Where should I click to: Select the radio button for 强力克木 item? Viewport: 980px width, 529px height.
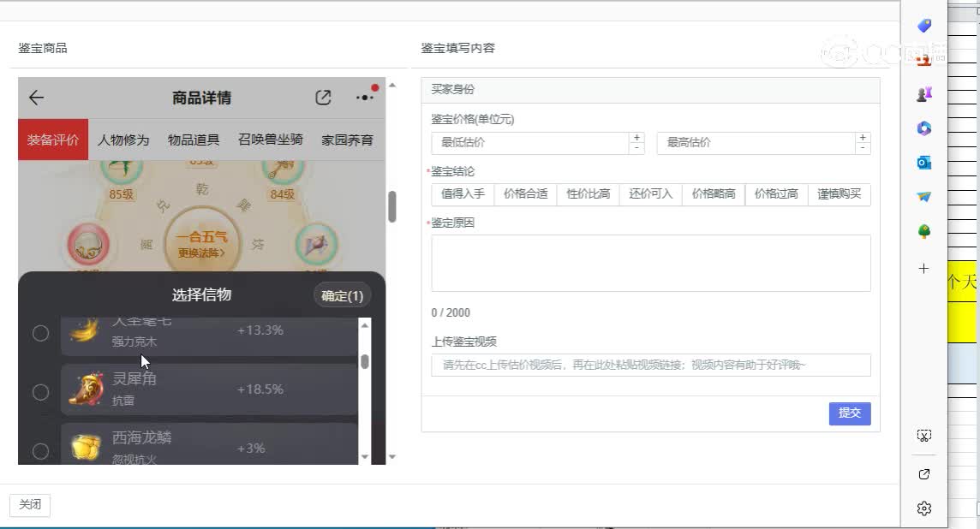click(x=40, y=333)
